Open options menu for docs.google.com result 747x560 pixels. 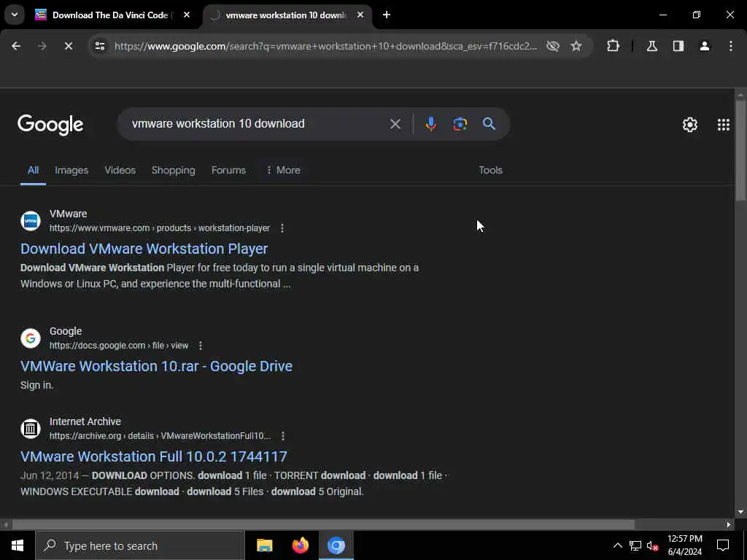(x=201, y=346)
